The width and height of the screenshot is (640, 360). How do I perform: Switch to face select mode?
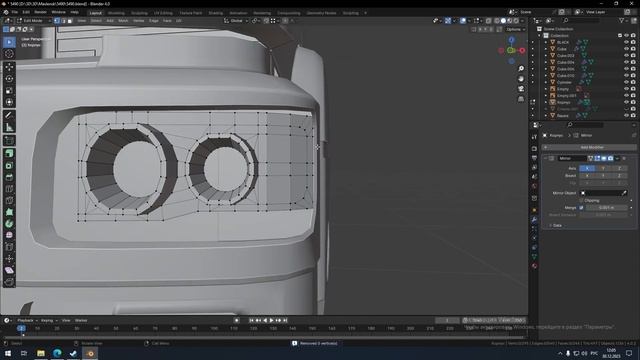coord(70,20)
